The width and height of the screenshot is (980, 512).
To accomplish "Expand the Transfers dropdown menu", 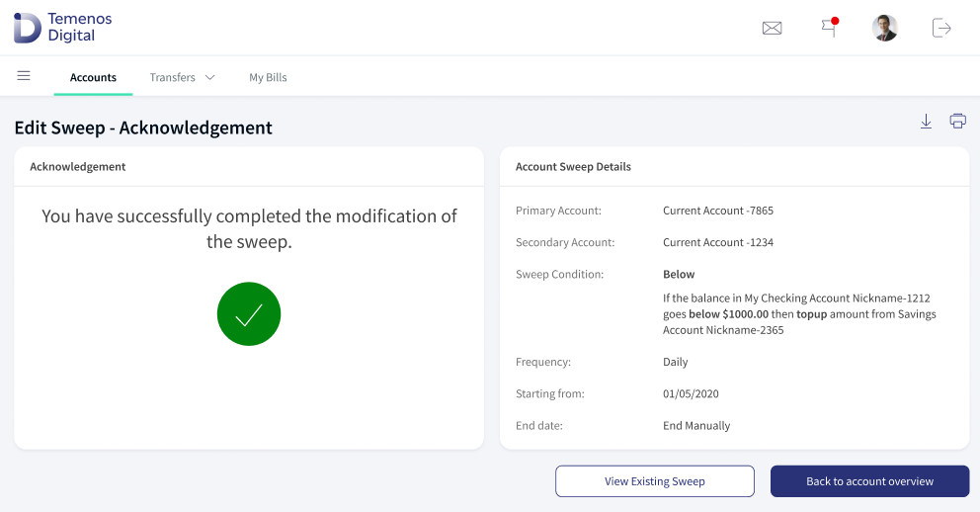I will tap(182, 77).
